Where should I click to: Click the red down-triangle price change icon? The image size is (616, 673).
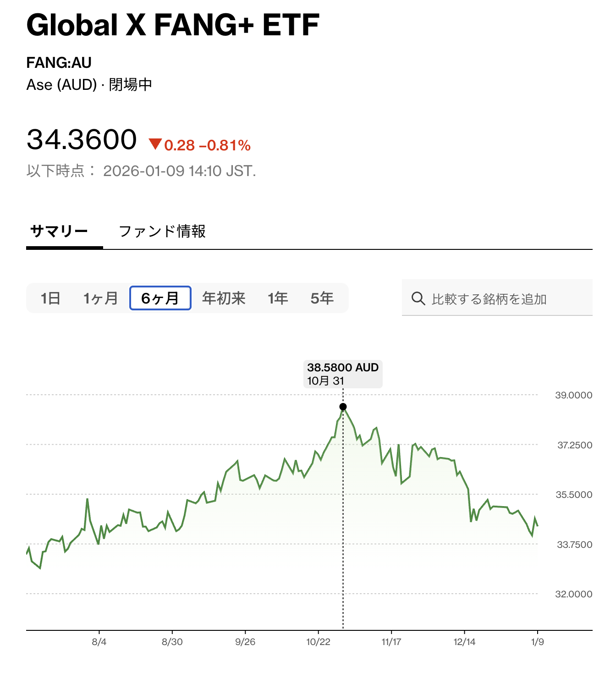pyautogui.click(x=155, y=144)
